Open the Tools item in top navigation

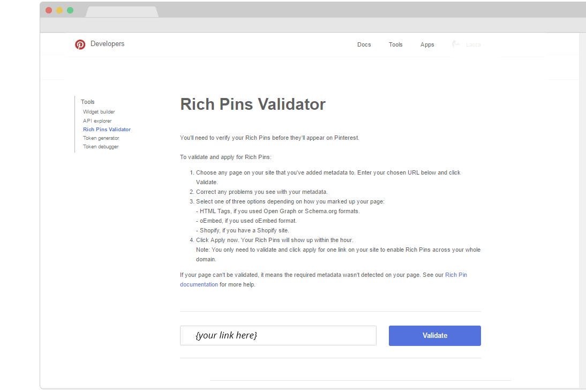click(396, 44)
